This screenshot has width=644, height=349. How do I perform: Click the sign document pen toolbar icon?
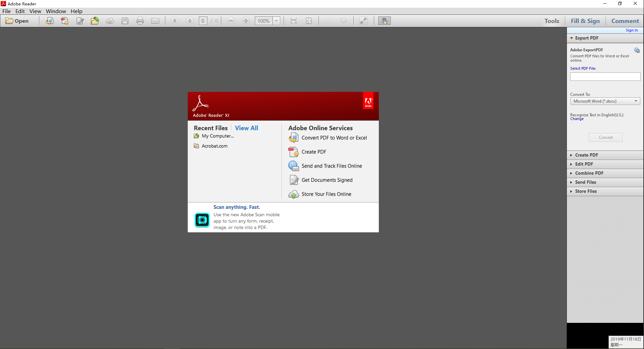tap(80, 21)
